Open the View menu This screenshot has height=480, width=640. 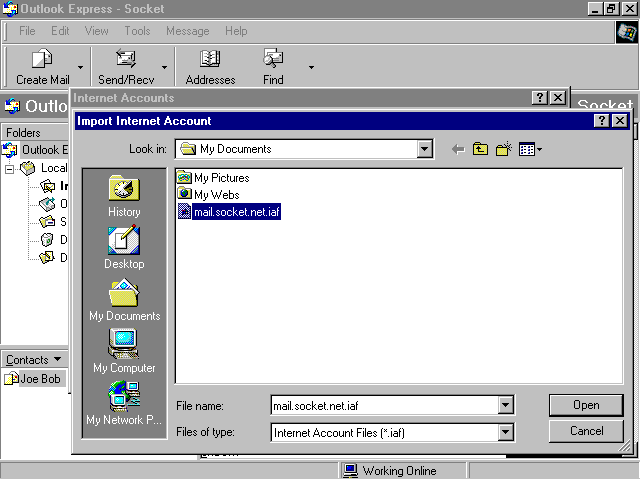tap(96, 31)
